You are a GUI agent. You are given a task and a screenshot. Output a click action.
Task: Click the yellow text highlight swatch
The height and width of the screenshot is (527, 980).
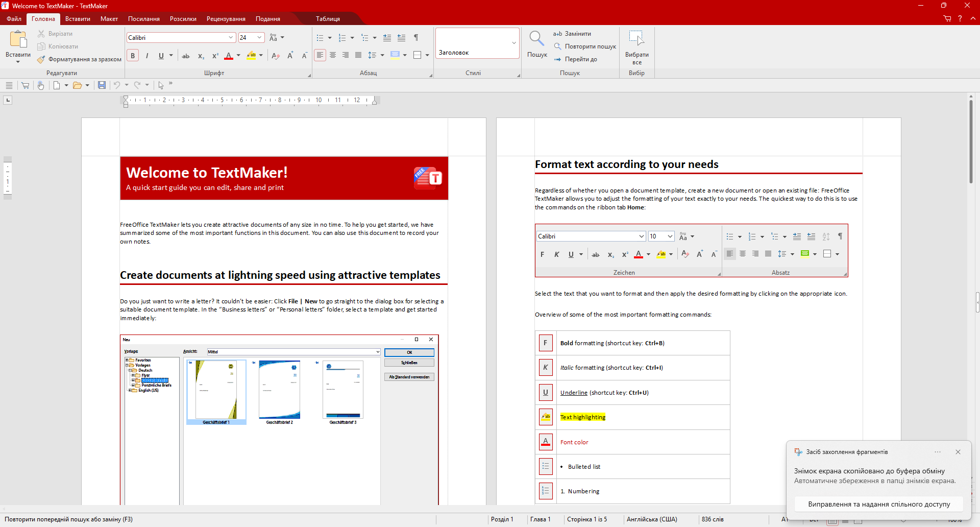point(251,56)
